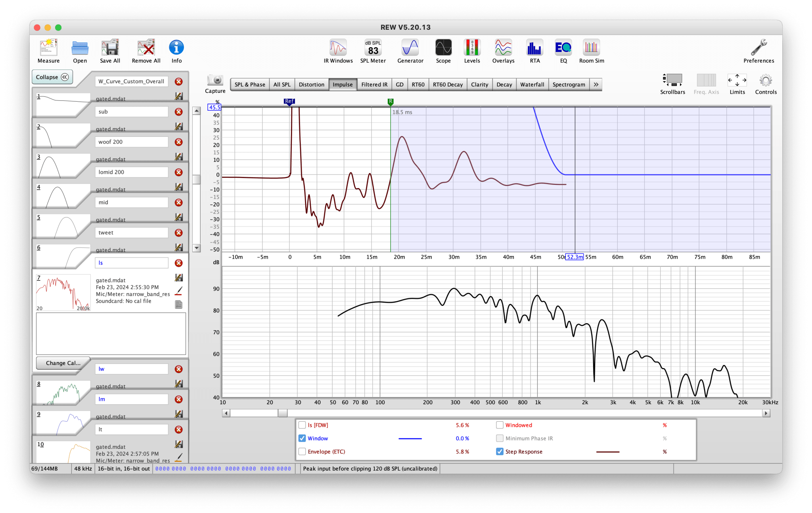Click the Change Cal... button
Viewport: 812px width, 513px height.
[63, 363]
